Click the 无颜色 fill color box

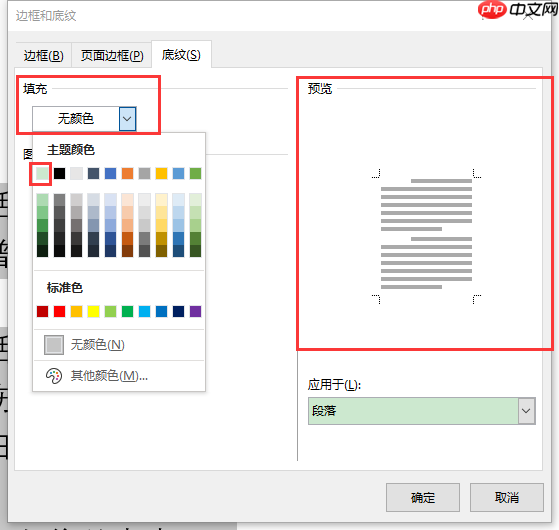point(76,119)
